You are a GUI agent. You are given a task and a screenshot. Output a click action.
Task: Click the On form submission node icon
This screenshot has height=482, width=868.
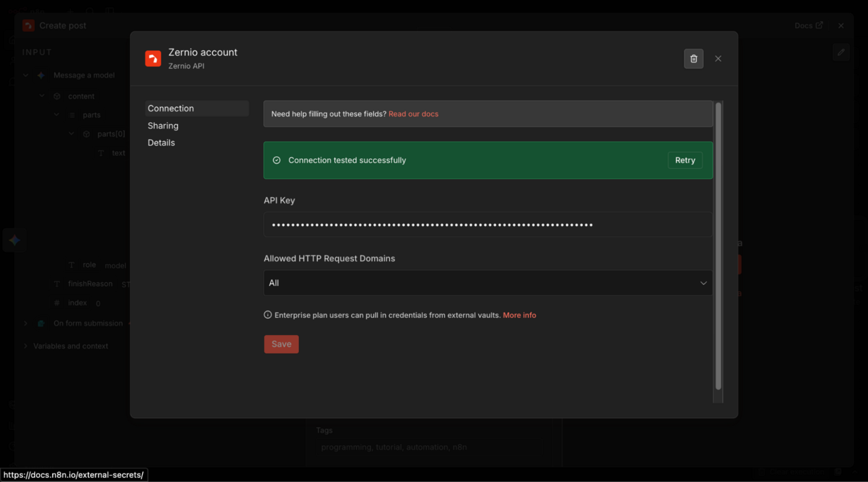41,324
